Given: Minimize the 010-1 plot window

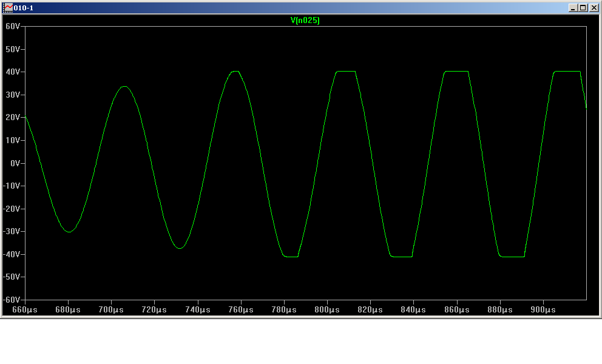Looking at the screenshot, I should (x=573, y=7).
